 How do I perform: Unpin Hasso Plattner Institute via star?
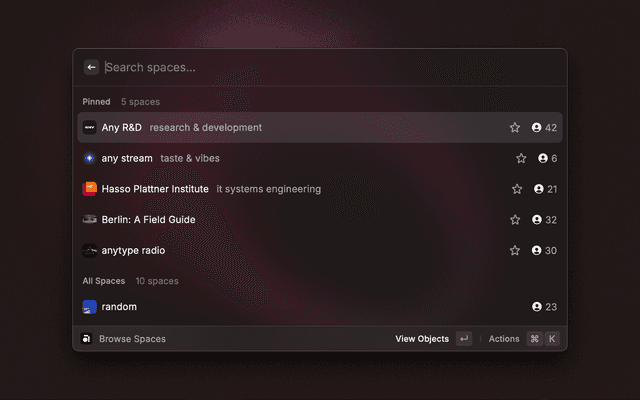pyautogui.click(x=517, y=189)
